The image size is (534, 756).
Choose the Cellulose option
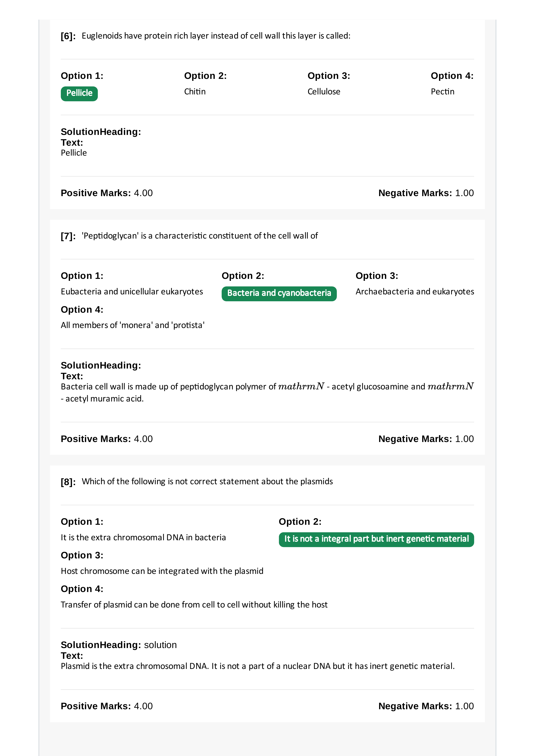click(324, 92)
